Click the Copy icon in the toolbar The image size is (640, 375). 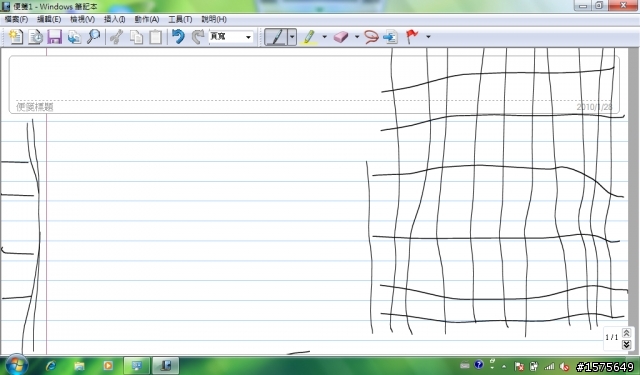136,37
